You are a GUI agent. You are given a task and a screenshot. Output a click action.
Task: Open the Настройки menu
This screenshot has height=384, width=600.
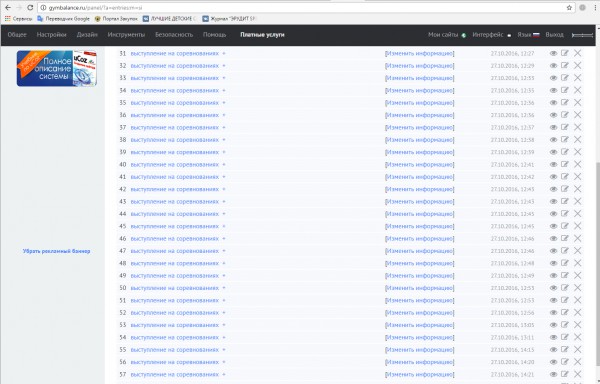(51, 35)
